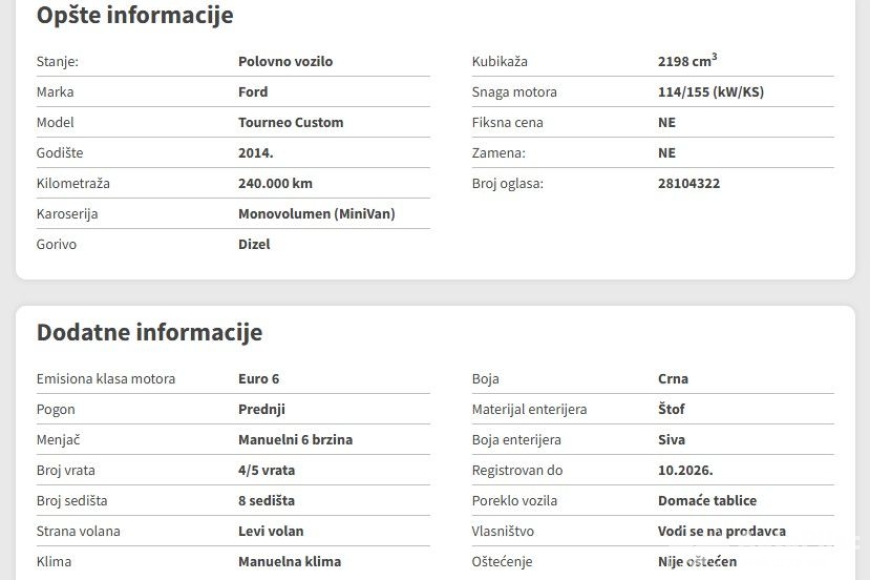The image size is (870, 580).
Task: Click the 'Manuelni 6 brzina' gearbox value
Action: tap(295, 439)
